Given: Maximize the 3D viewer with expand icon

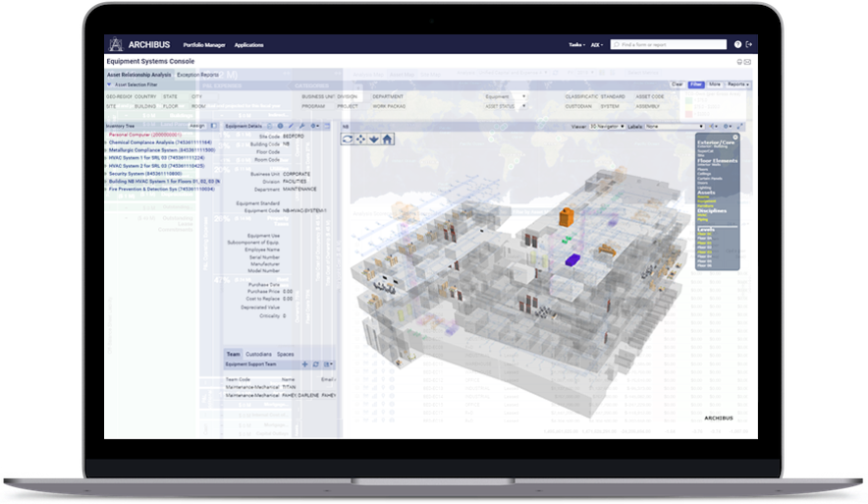Looking at the screenshot, I should pyautogui.click(x=740, y=127).
